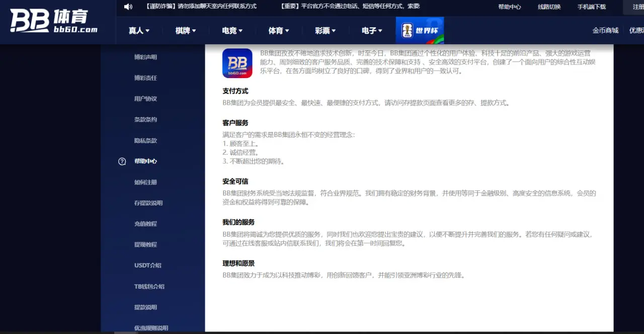Viewport: 644px width, 334px height.
Task: Expand the 体育 dropdown menu
Action: 279,31
